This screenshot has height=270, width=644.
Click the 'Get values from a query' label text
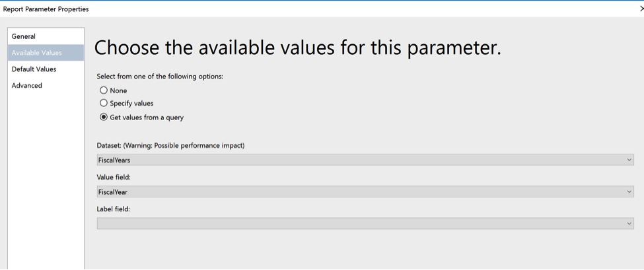(x=147, y=118)
